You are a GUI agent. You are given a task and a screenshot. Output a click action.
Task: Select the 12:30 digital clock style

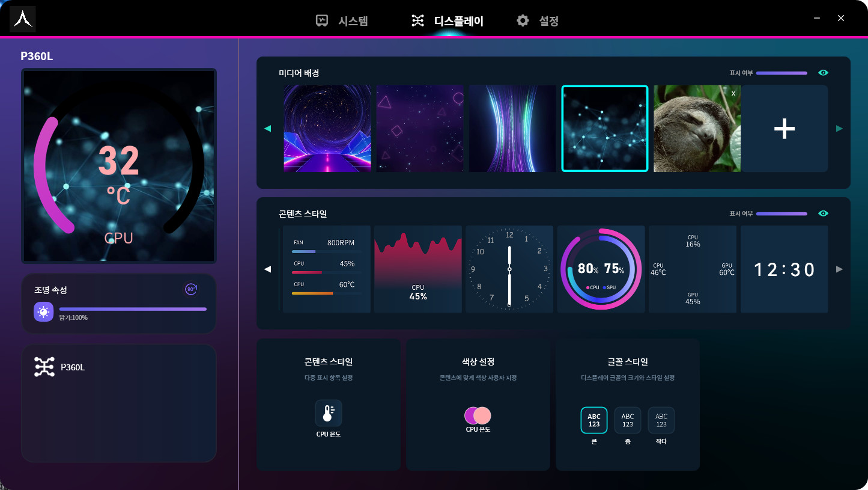784,269
